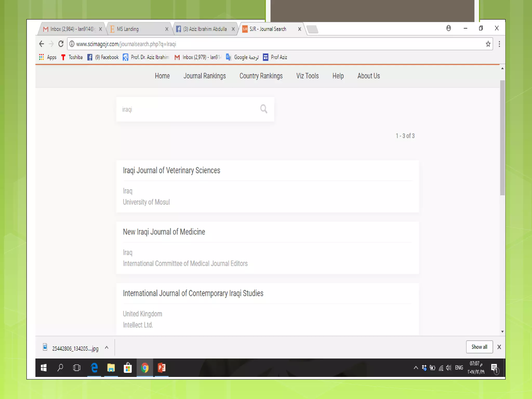This screenshot has height=399, width=532.
Task: Click site information icon in address bar
Action: 72,44
